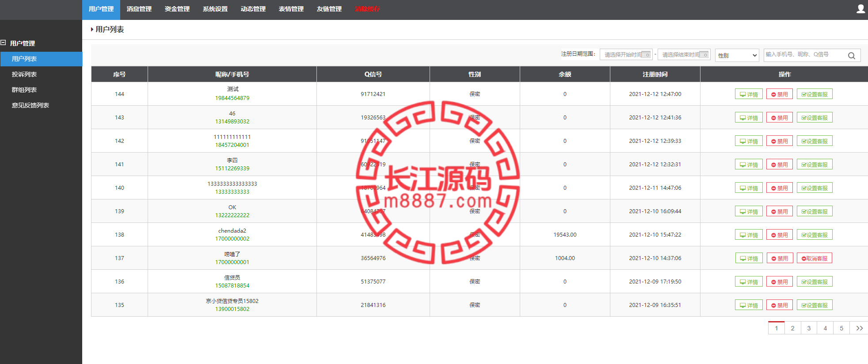Open 资金管理 menu
This screenshot has width=868, height=364.
(177, 9)
